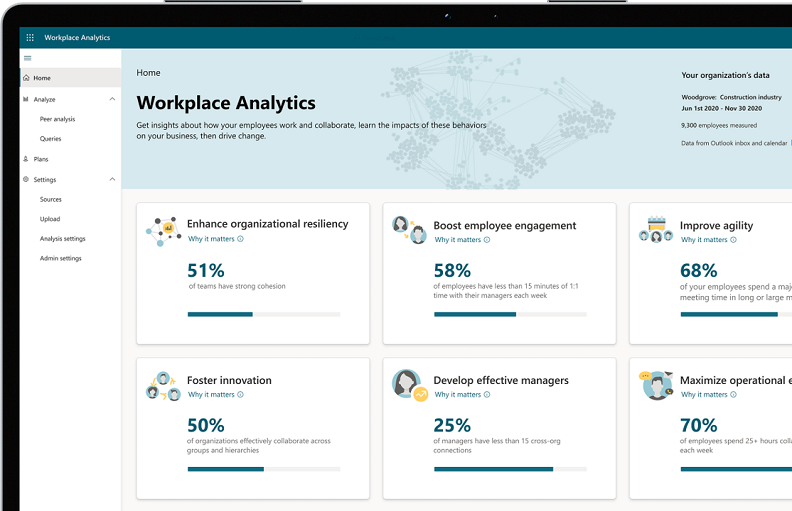Screen dimensions: 792x511
Task: Click info icon beside managers Why it matters
Action: point(487,394)
